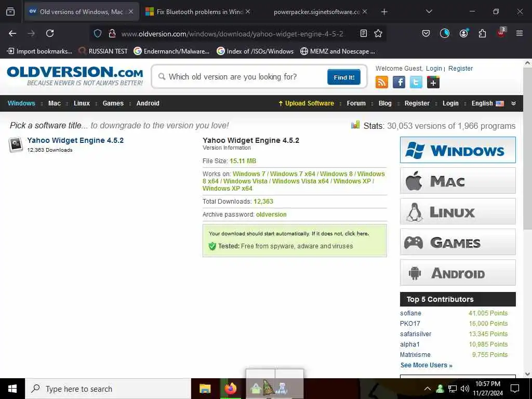The width and height of the screenshot is (532, 399).
Task: Open the Blog menu link
Action: [x=385, y=103]
